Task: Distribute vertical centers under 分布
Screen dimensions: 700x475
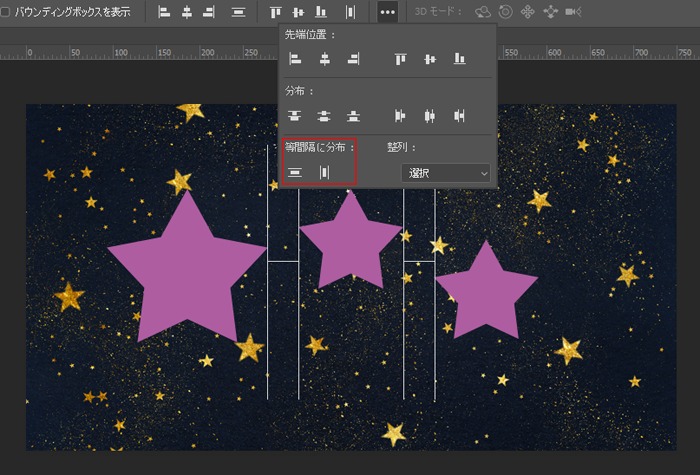Action: [324, 116]
